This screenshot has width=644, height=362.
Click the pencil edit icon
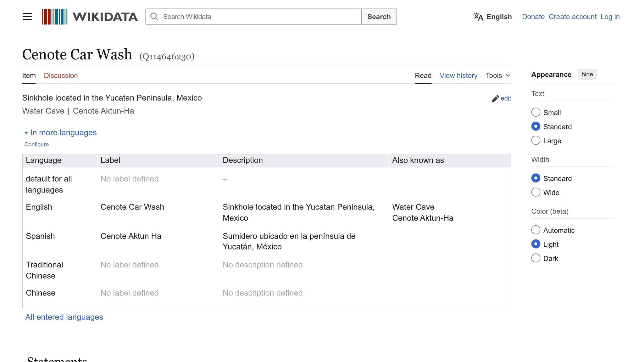click(x=495, y=99)
